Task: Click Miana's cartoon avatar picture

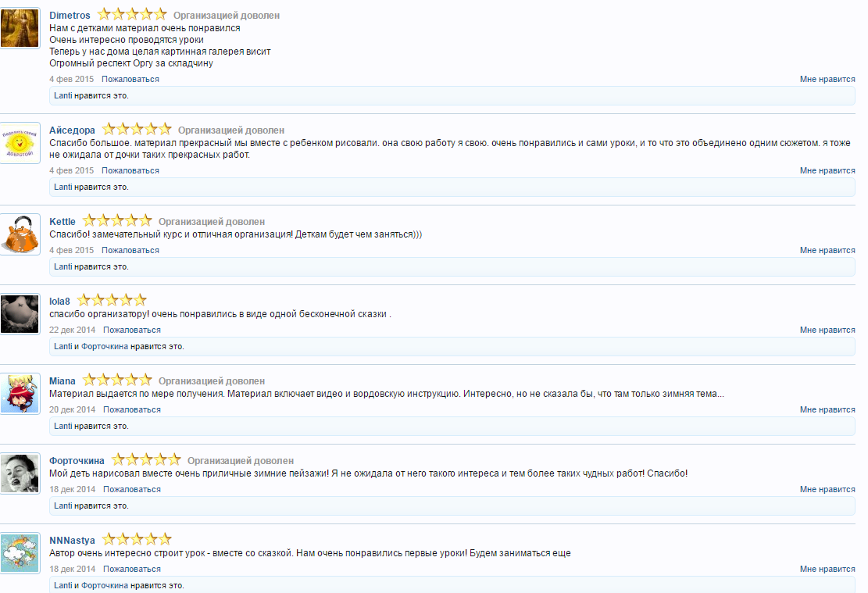Action: 20,394
